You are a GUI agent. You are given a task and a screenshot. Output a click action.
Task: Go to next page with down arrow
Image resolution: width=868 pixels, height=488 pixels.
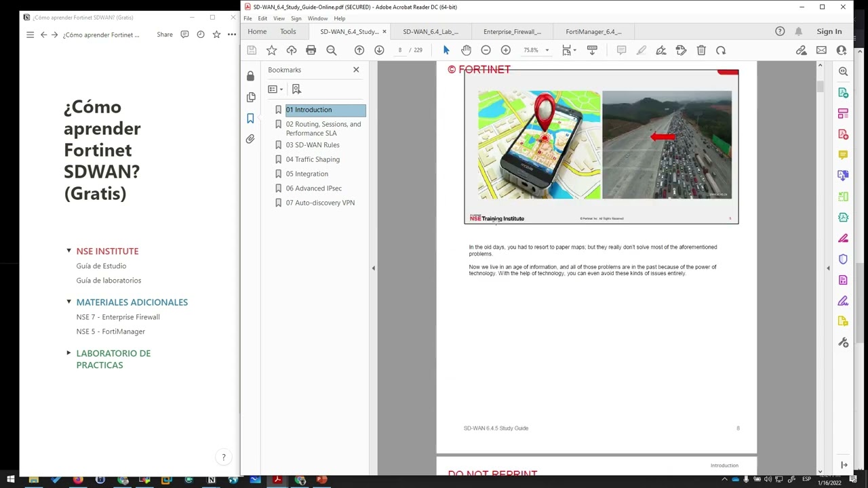[379, 50]
